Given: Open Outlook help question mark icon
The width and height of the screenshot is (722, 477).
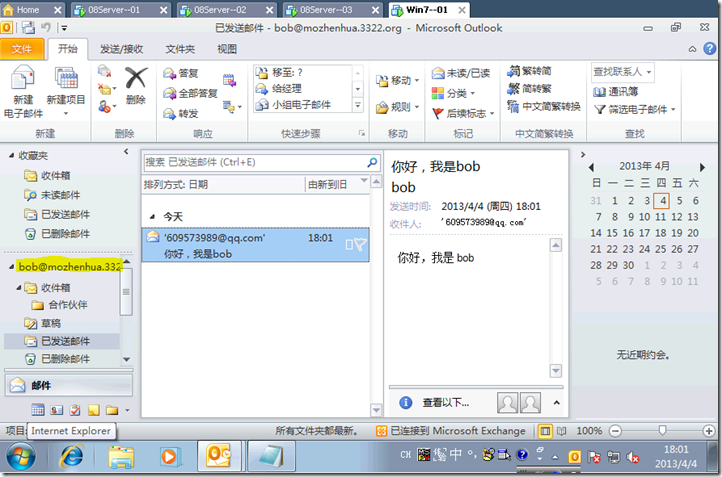Looking at the screenshot, I should click(x=710, y=48).
